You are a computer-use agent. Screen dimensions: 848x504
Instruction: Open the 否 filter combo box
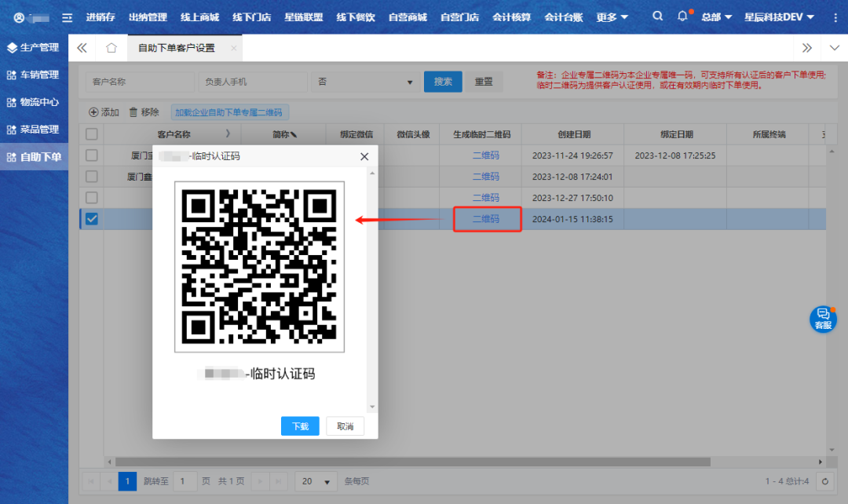coord(364,82)
